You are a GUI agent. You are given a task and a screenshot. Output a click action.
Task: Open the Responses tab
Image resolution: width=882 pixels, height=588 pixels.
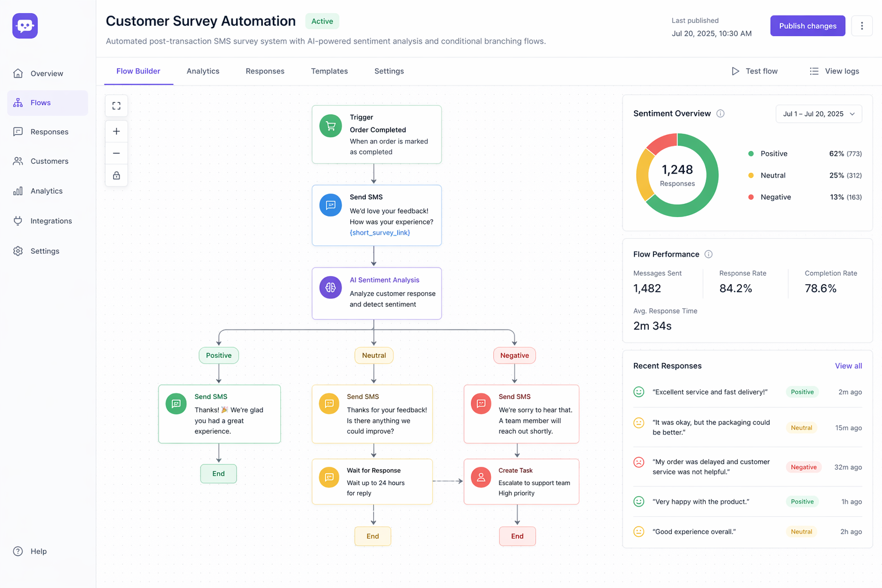(x=265, y=71)
